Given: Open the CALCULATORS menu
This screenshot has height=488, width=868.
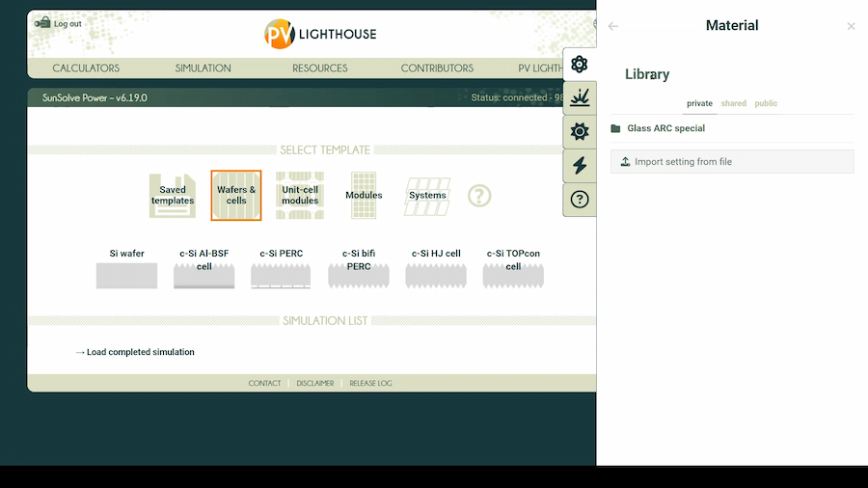Looking at the screenshot, I should click(86, 68).
